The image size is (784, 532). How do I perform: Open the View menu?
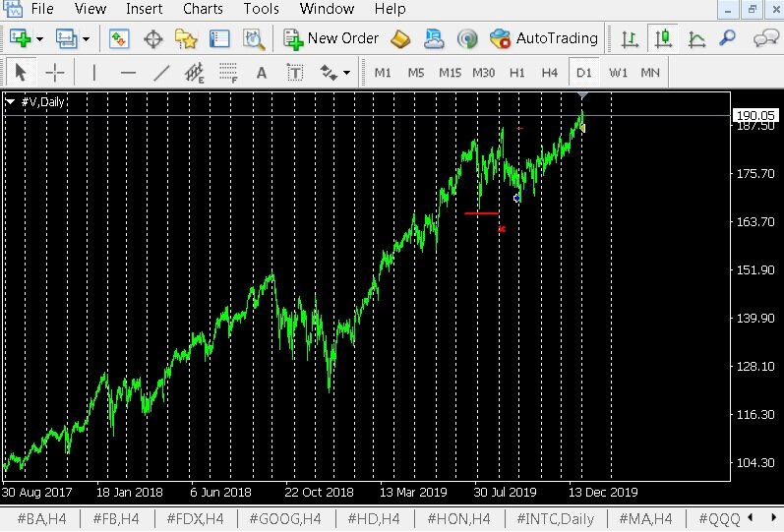(90, 9)
